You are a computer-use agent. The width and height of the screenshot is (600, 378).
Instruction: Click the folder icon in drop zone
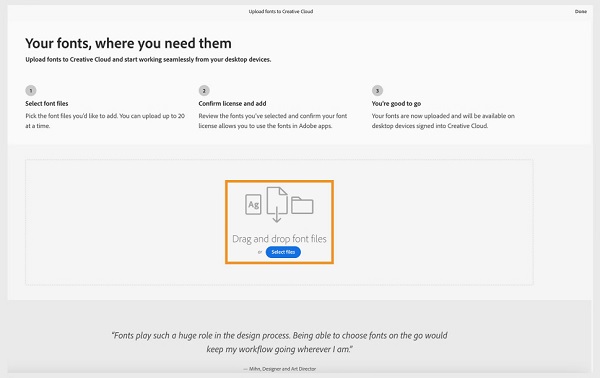pos(302,205)
